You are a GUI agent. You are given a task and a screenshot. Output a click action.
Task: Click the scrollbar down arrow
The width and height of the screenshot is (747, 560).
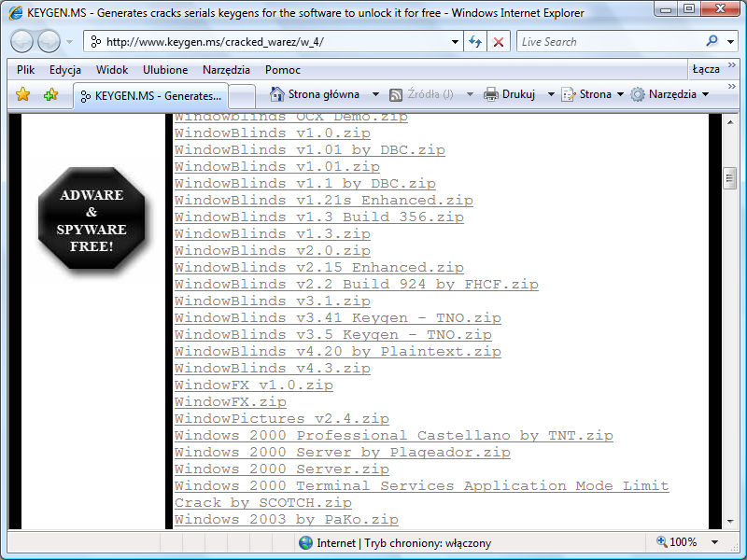tap(730, 521)
